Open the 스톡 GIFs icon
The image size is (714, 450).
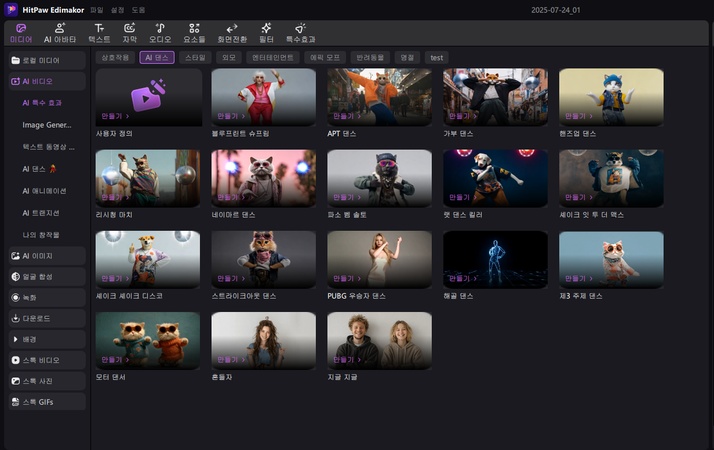[x=15, y=402]
